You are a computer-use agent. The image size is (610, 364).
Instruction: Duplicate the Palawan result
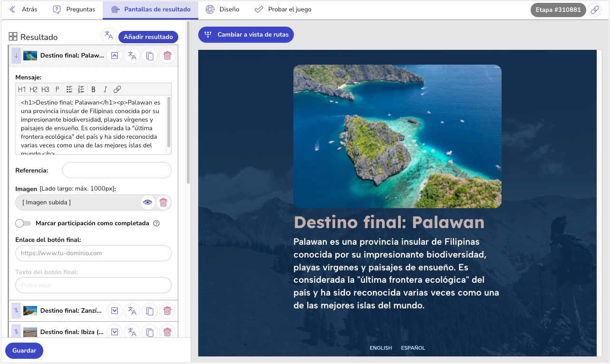[150, 56]
